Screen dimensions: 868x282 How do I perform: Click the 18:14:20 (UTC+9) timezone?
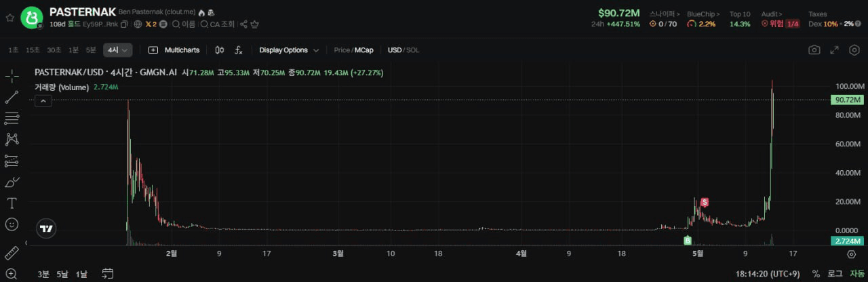pos(769,274)
